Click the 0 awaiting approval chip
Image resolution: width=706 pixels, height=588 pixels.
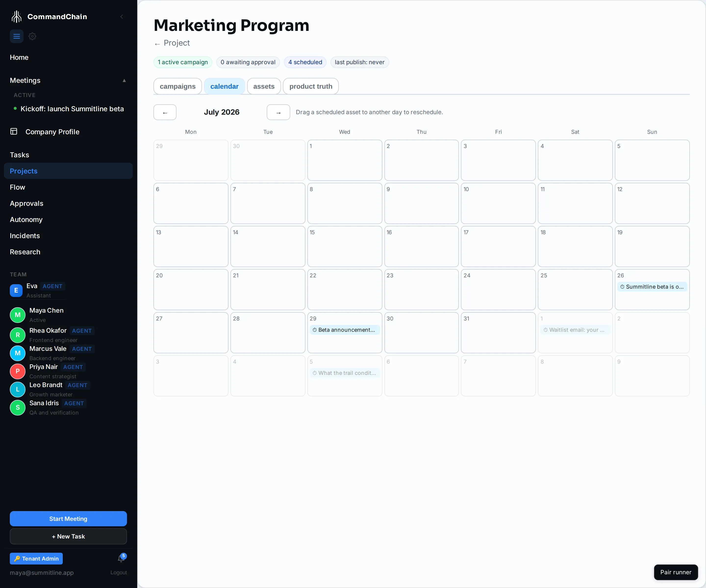point(248,62)
